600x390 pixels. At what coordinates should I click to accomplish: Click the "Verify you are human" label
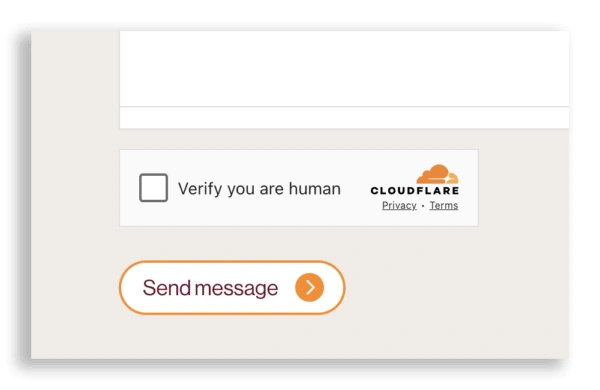pos(259,189)
